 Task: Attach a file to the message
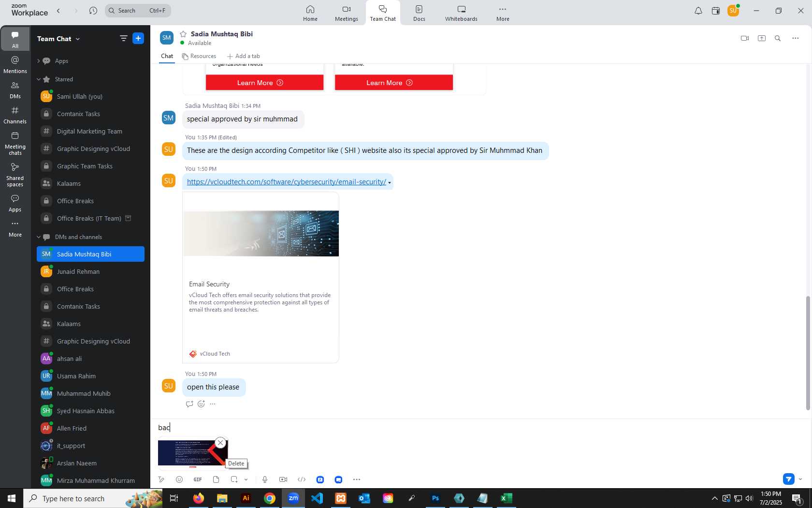pos(216,479)
